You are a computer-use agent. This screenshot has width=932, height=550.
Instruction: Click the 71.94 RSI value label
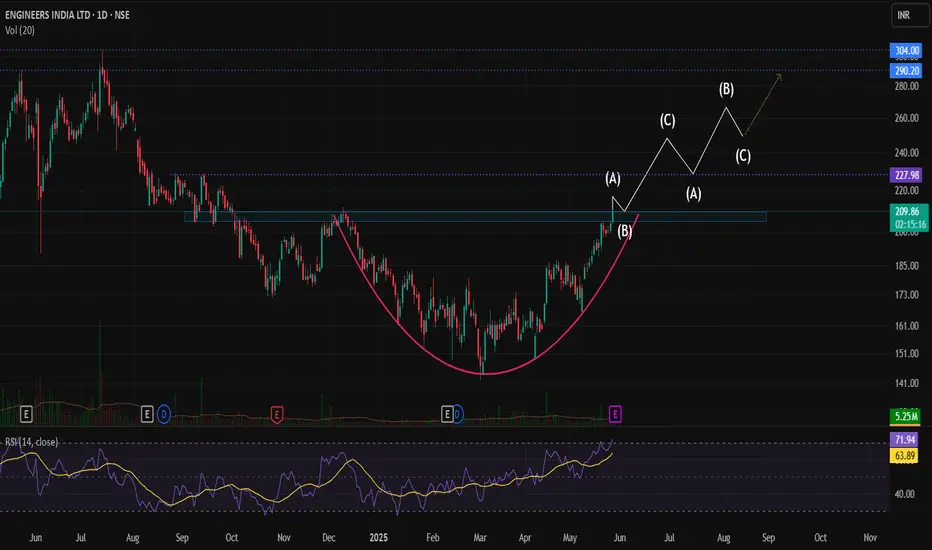click(905, 440)
